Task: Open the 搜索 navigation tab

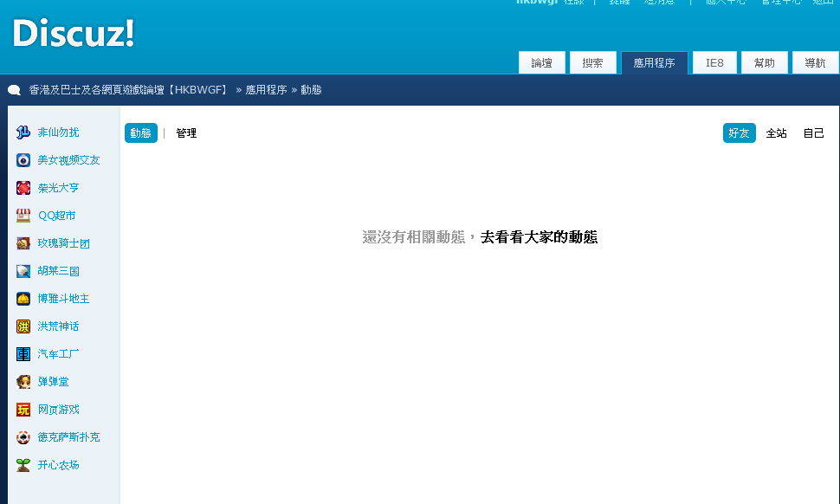Action: tap(593, 63)
